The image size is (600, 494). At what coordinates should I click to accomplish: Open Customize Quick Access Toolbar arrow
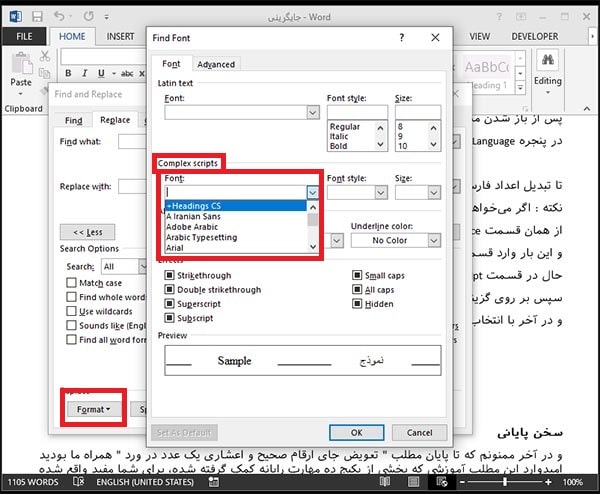tap(106, 17)
